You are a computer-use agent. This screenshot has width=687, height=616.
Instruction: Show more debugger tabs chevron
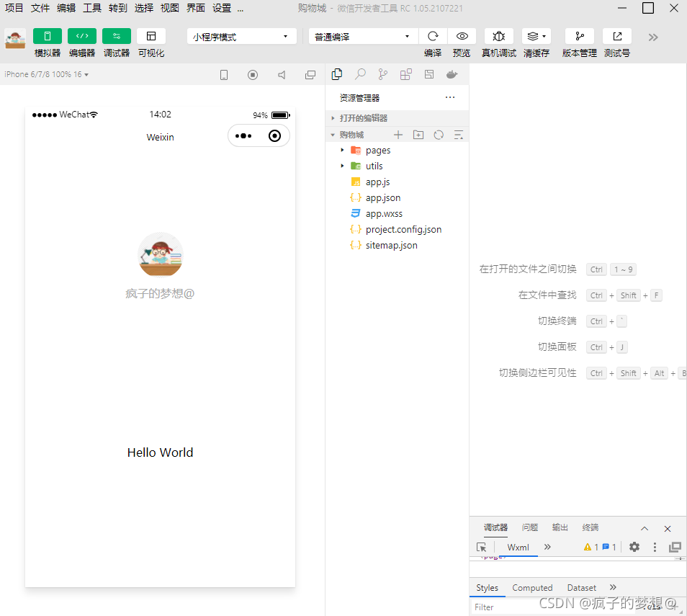tap(547, 547)
